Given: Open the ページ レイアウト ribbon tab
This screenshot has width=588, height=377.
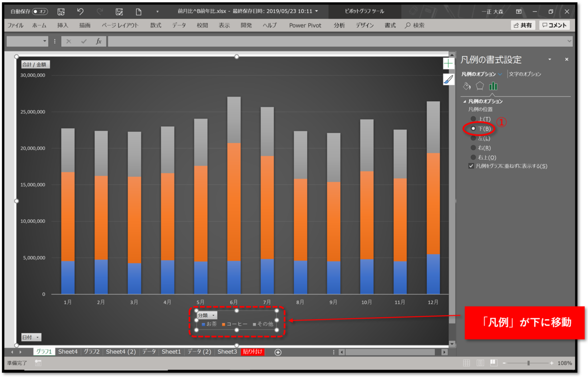Looking at the screenshot, I should click(121, 25).
